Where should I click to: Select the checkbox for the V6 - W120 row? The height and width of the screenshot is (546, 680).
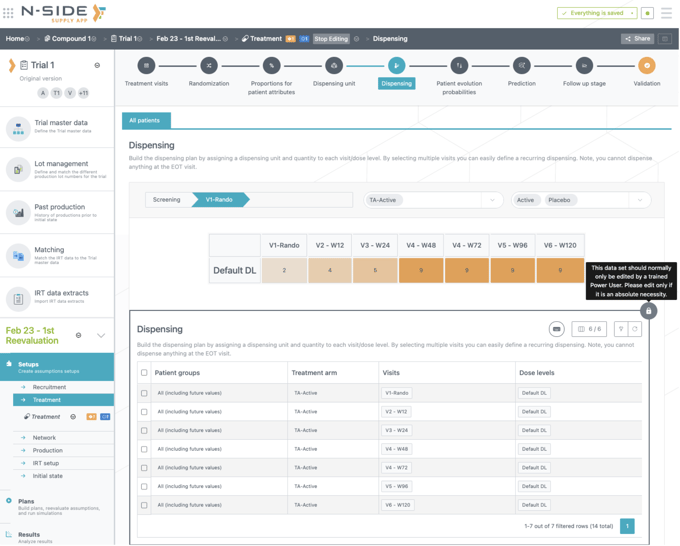(x=144, y=505)
